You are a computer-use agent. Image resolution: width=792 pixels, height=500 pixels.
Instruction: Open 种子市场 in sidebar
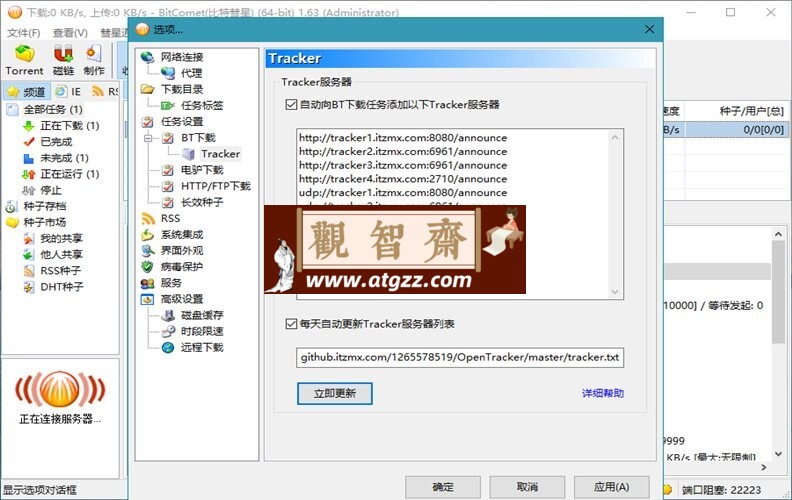point(44,222)
